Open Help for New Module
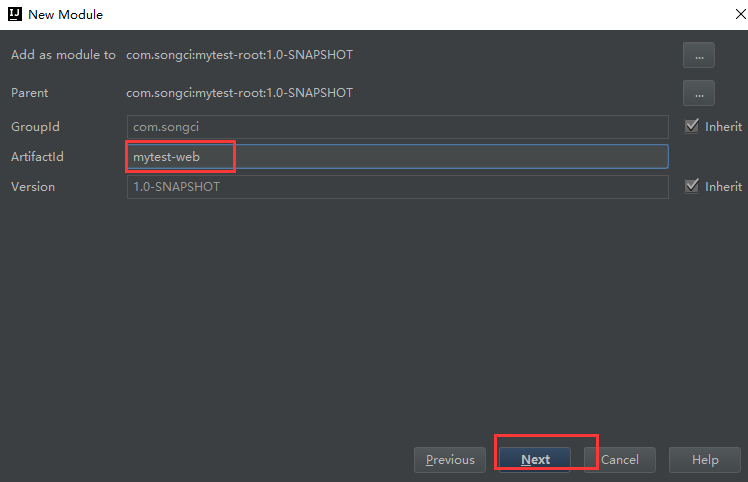The height and width of the screenshot is (482, 748). [705, 460]
